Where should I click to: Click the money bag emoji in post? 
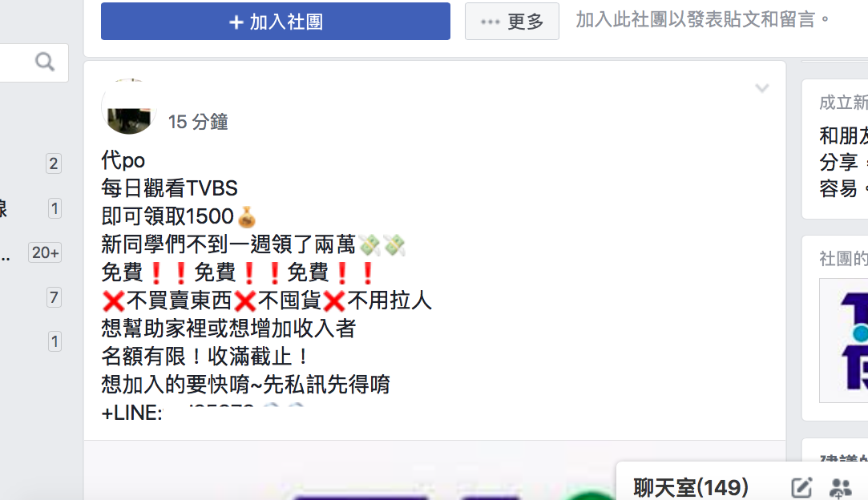[x=246, y=216]
